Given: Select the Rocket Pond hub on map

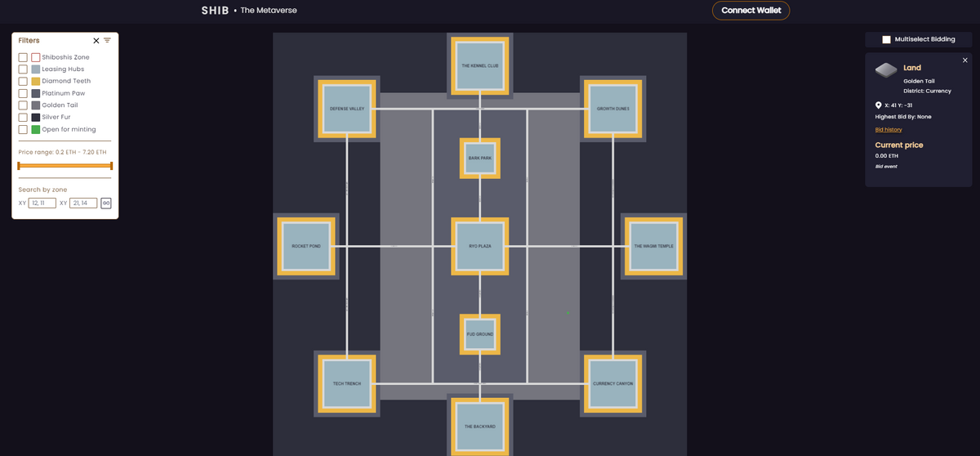Looking at the screenshot, I should pyautogui.click(x=306, y=246).
